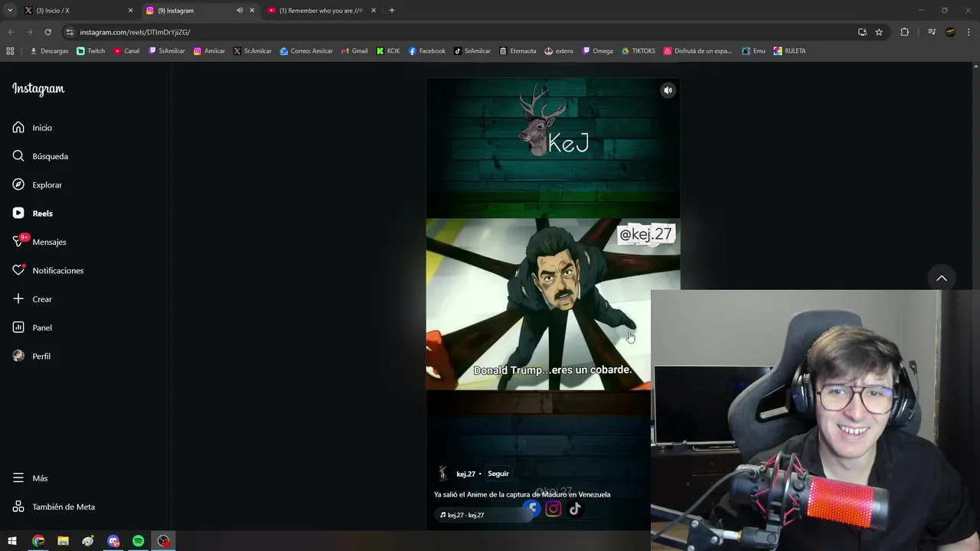
Task: Click the reel caption about the Maduro anime
Action: tap(522, 494)
